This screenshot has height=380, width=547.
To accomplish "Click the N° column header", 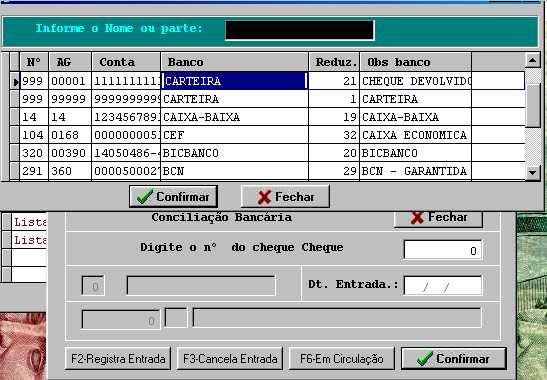I will (x=34, y=62).
